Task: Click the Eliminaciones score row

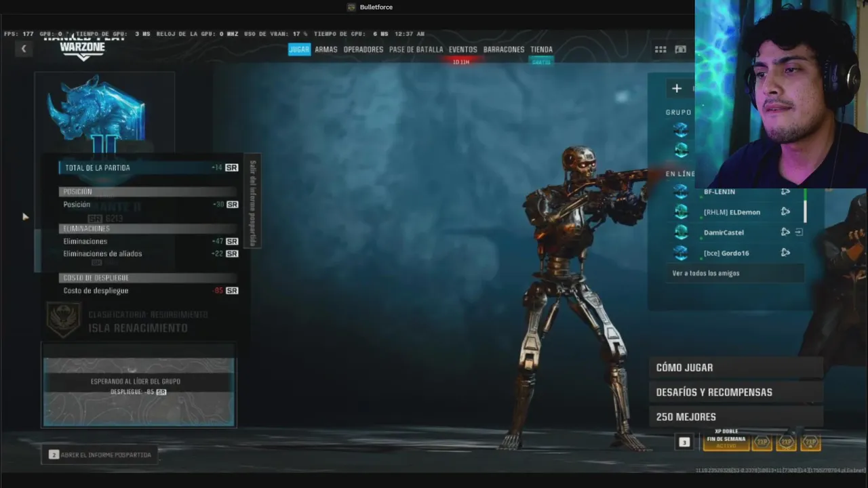Action: (149, 241)
